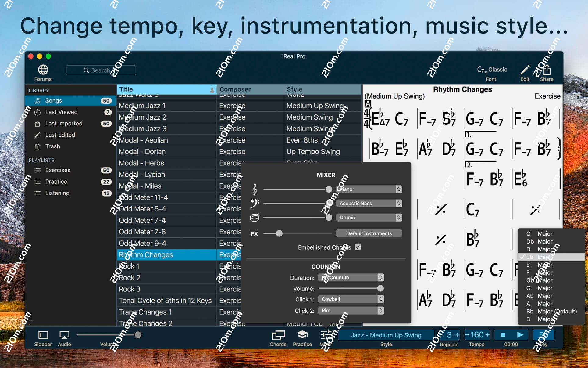Select the Exercises playlist
The width and height of the screenshot is (588, 368).
pyautogui.click(x=58, y=170)
